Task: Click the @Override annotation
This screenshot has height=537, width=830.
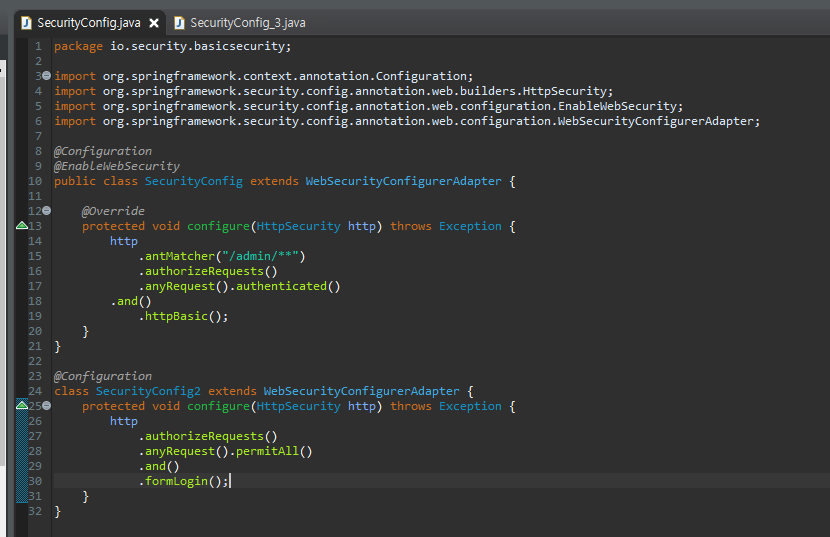Action: 113,211
